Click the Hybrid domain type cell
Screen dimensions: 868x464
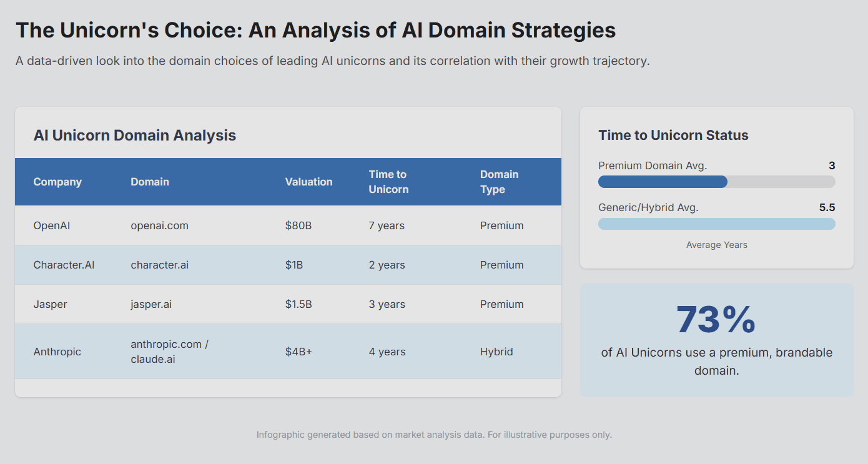496,352
